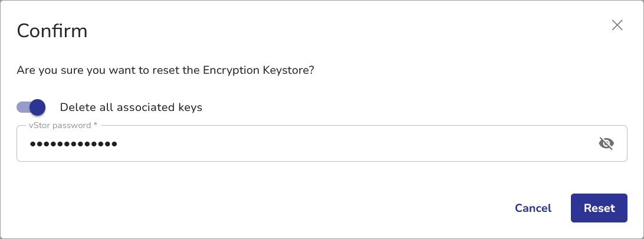This screenshot has width=644, height=239.
Task: Cancel the keystore reset
Action: coord(533,208)
